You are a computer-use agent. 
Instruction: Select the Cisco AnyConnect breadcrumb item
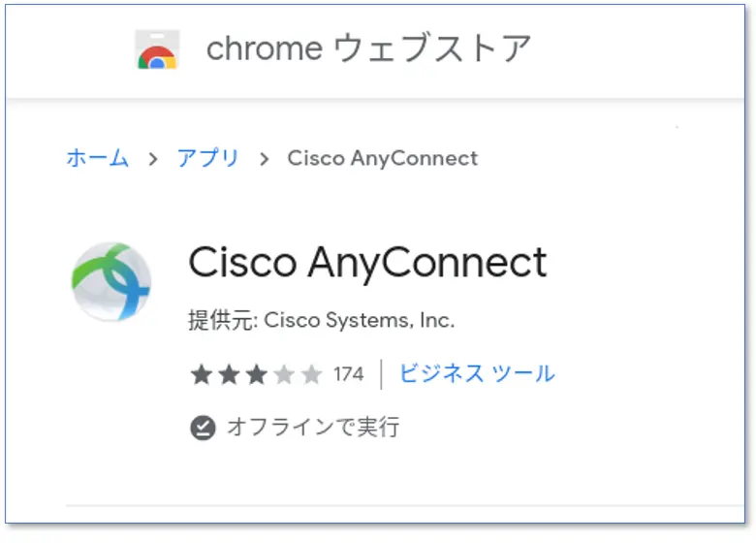coord(382,158)
